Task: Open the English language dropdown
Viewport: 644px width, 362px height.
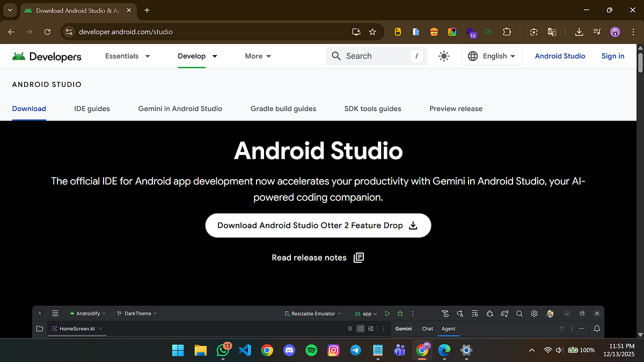Action: pyautogui.click(x=492, y=56)
